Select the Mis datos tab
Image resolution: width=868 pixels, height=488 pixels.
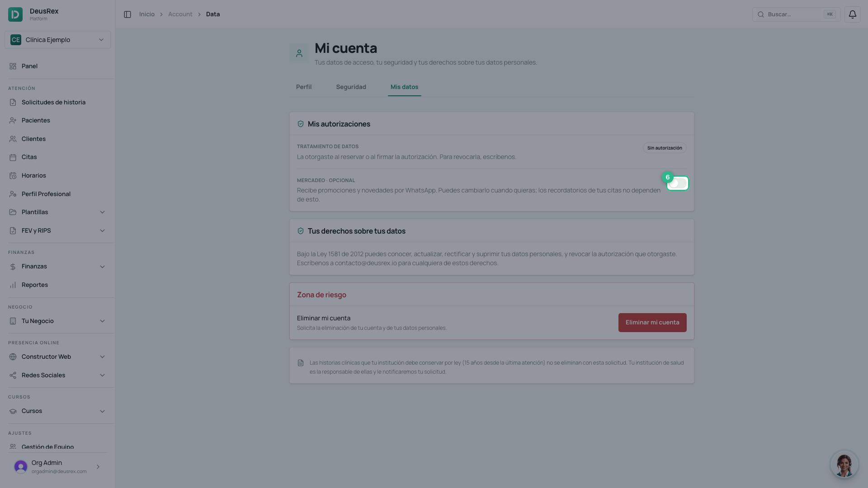404,87
